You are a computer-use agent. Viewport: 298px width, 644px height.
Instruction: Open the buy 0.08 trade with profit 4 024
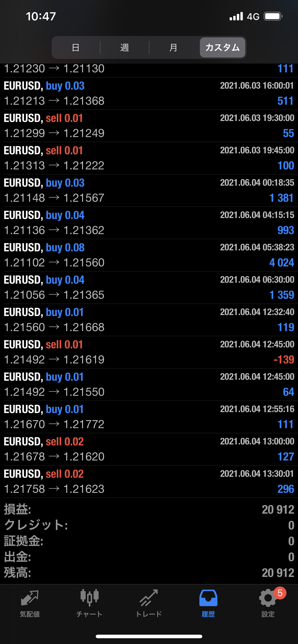pyautogui.click(x=149, y=255)
